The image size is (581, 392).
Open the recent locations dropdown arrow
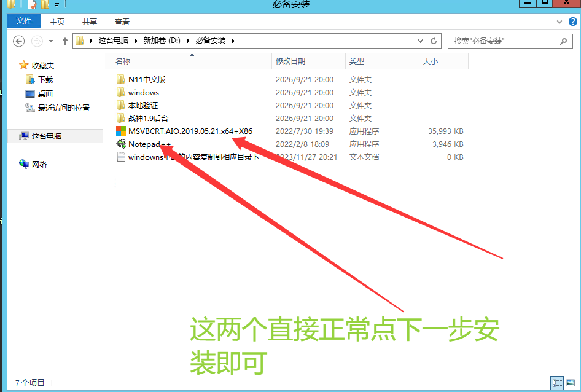tap(51, 41)
